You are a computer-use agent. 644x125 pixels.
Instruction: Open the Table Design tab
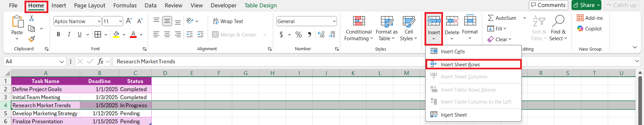260,5
